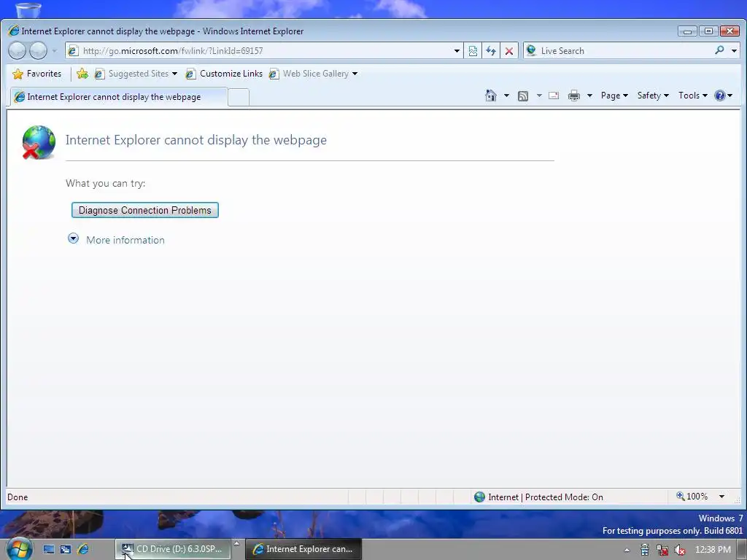
Task: Click the 12:38 PM clock
Action: (713, 550)
